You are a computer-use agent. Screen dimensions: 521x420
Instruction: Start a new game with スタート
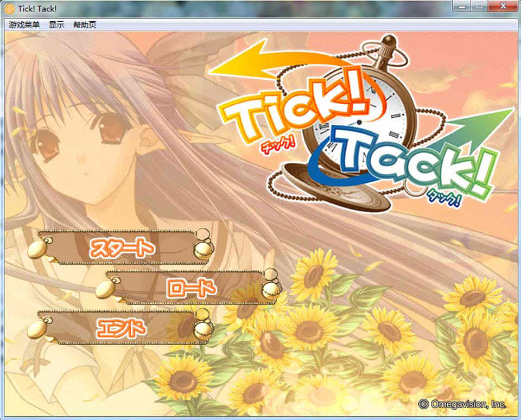(x=122, y=248)
